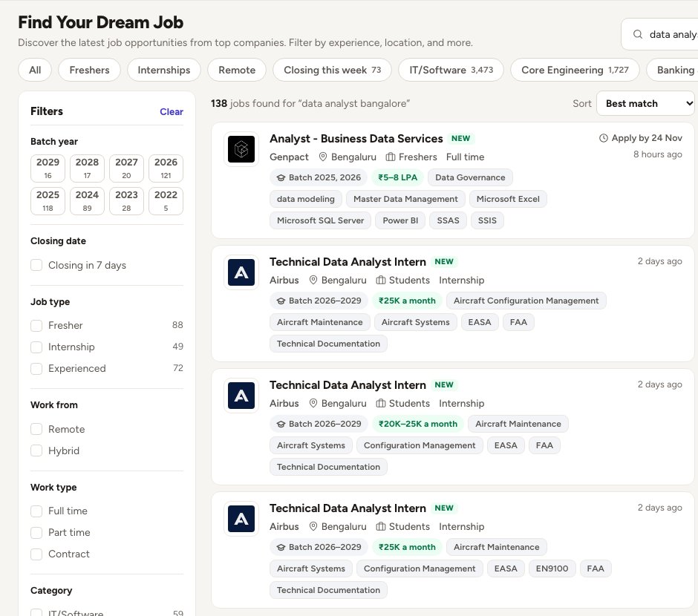
Task: Clear all filters link
Action: coord(172,111)
